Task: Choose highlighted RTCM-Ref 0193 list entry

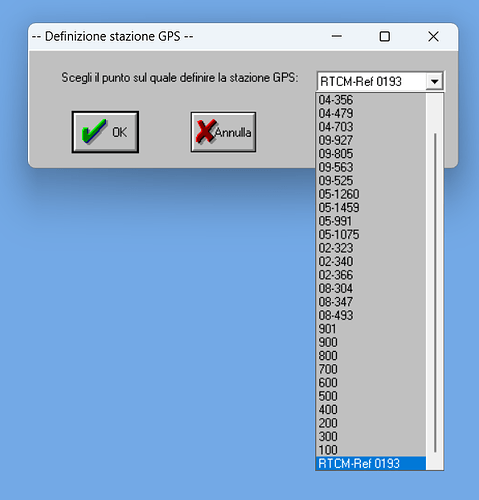Action: tap(371, 463)
